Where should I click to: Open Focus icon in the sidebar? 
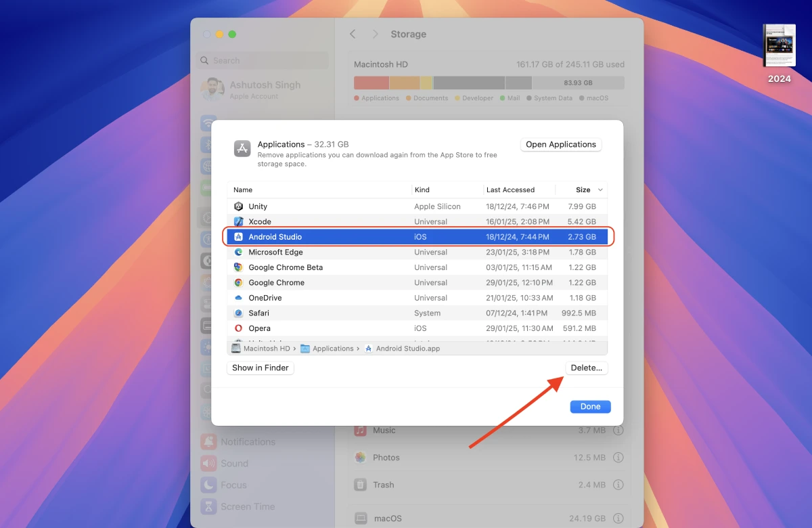[208, 485]
